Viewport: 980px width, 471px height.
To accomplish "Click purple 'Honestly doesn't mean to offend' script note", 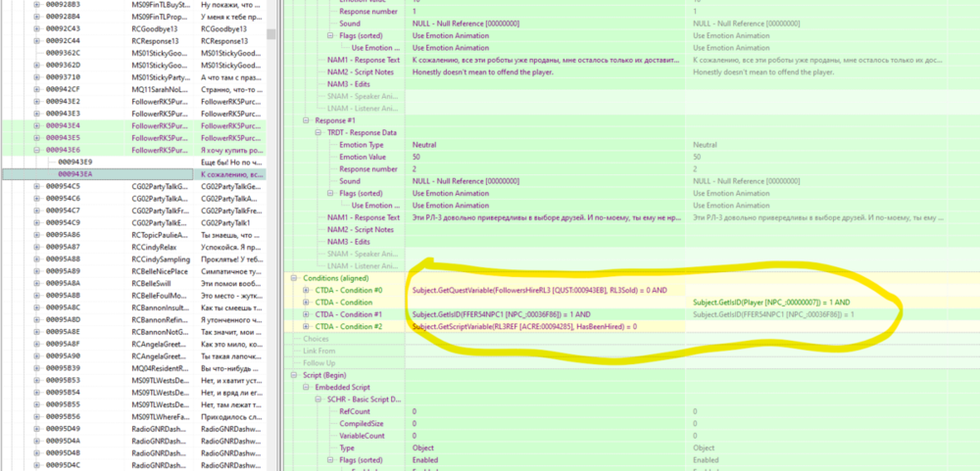I will click(483, 71).
